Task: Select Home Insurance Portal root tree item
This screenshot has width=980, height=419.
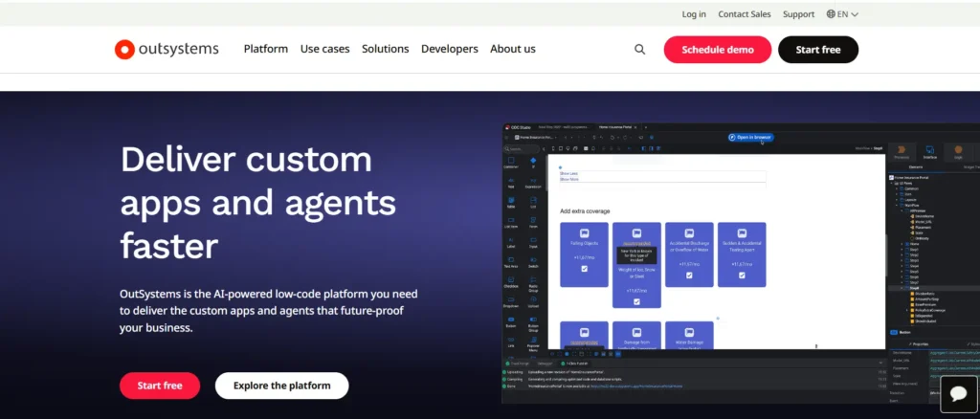Action: click(x=910, y=178)
